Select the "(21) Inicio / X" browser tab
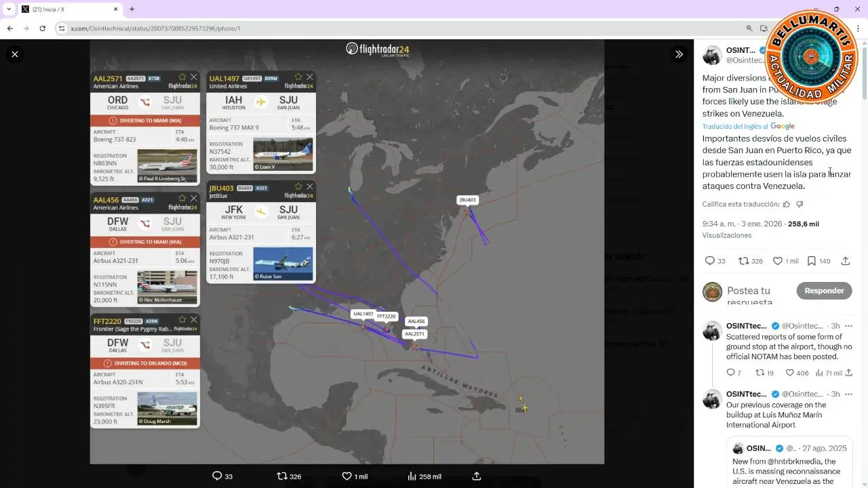The width and height of the screenshot is (868, 488). pyautogui.click(x=68, y=9)
